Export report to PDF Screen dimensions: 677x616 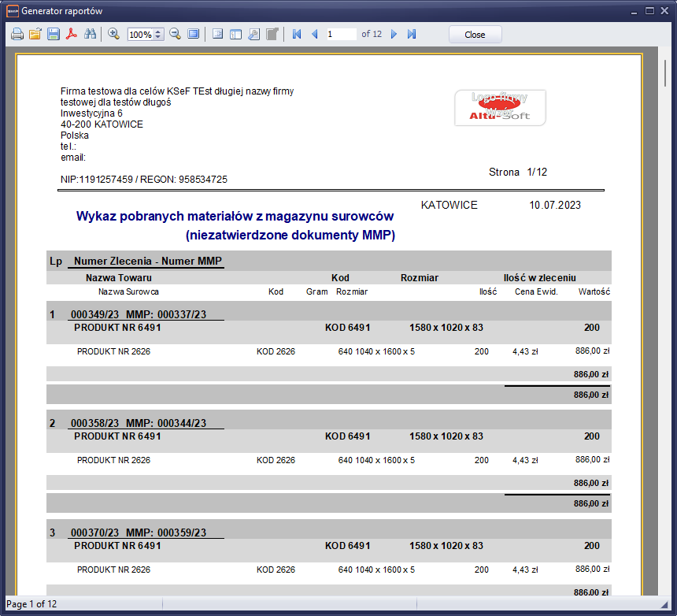72,35
